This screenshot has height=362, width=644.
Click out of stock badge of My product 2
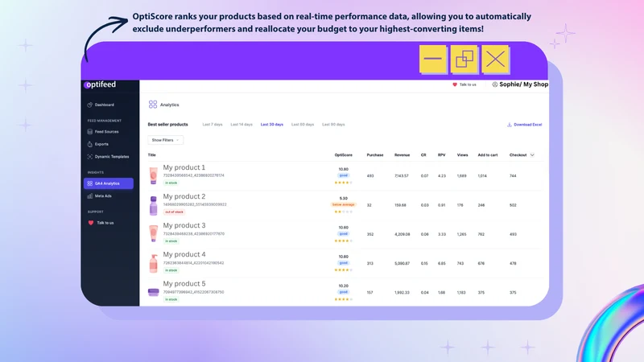click(x=174, y=212)
